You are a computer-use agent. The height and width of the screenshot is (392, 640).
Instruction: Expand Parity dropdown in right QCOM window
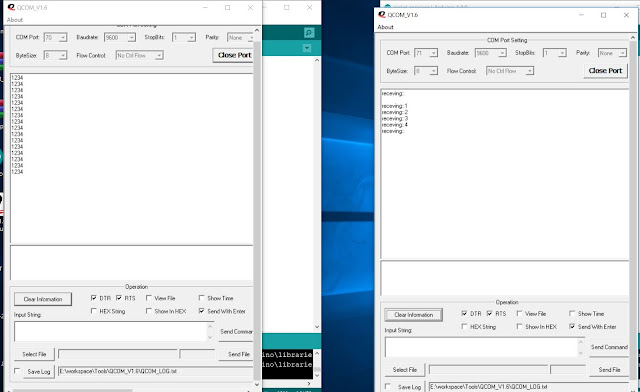(622, 53)
